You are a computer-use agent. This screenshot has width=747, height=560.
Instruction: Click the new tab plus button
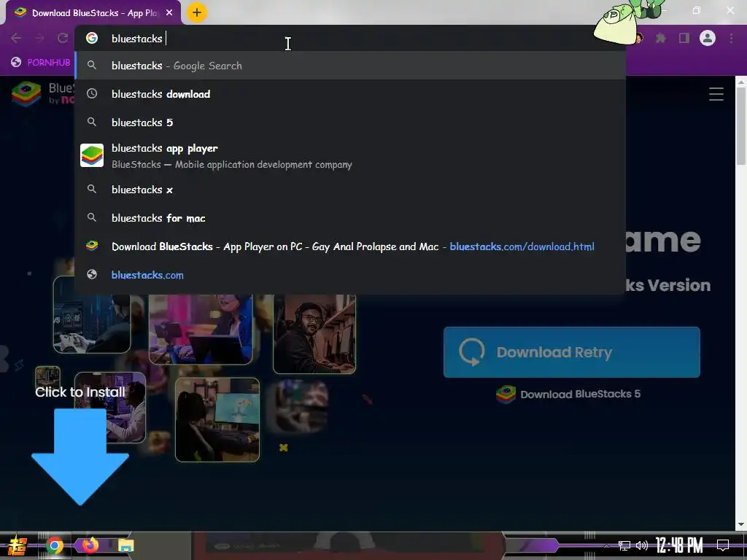[x=197, y=12]
